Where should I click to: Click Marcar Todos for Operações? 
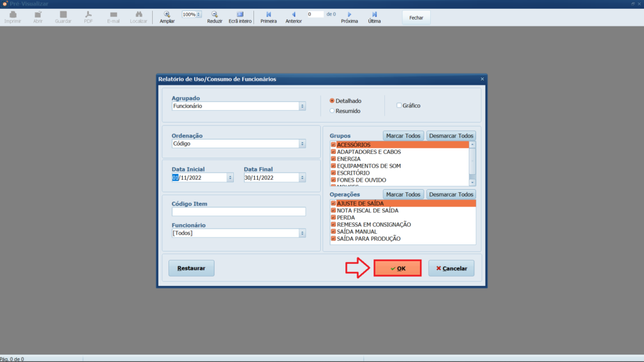click(x=403, y=194)
